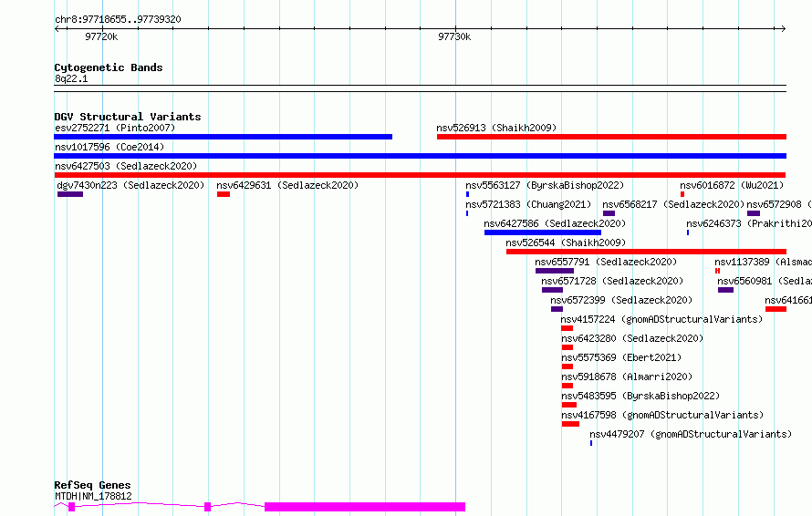
Task: Click nsv5918678 (Almarri2020) label
Action: pyautogui.click(x=627, y=377)
